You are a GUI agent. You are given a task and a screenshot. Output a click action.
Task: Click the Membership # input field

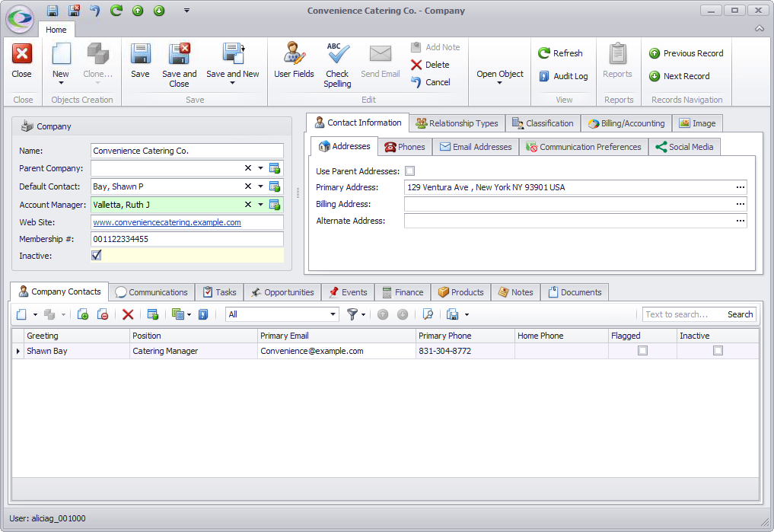tap(187, 239)
